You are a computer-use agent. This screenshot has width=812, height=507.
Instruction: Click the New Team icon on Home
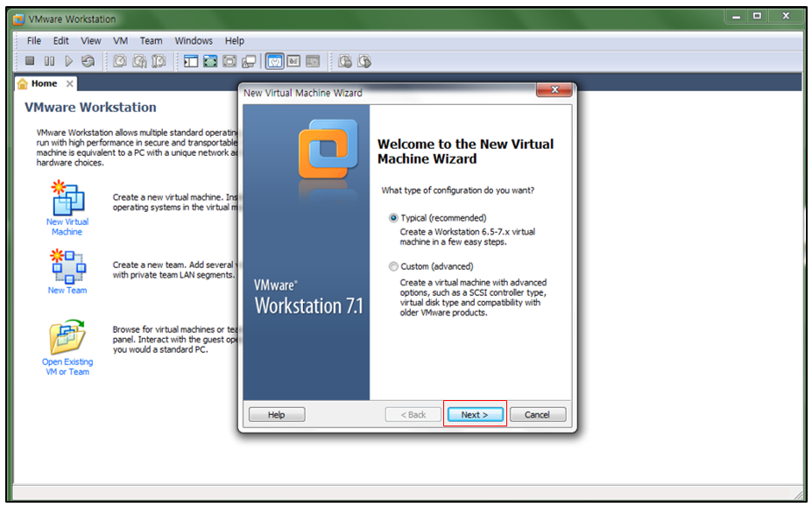(67, 266)
